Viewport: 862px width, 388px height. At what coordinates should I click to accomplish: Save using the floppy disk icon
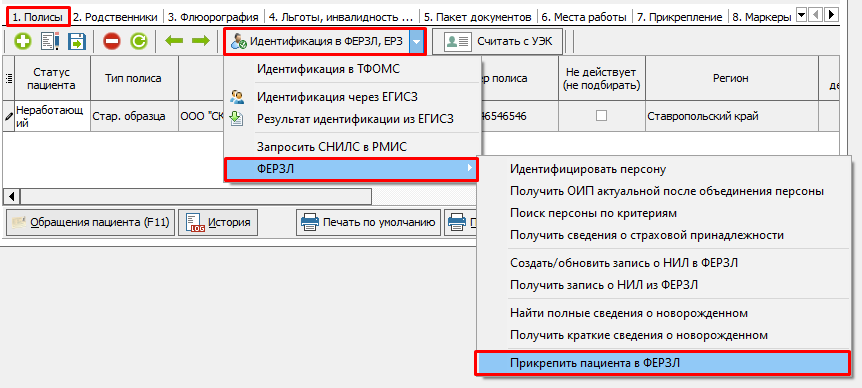[x=76, y=42]
